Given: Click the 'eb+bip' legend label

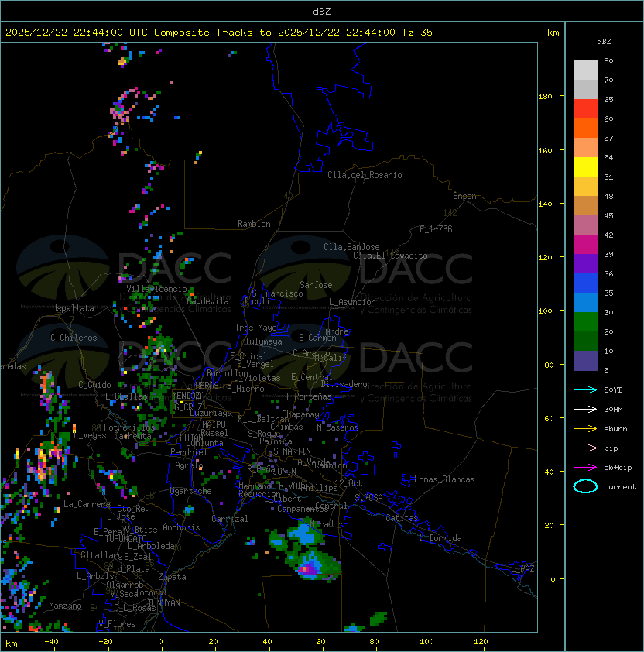Looking at the screenshot, I should pos(618,468).
